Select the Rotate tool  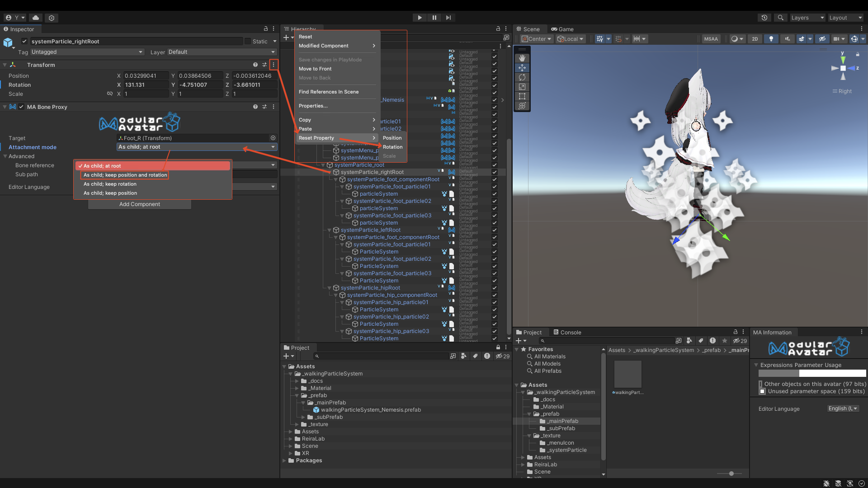tap(522, 77)
